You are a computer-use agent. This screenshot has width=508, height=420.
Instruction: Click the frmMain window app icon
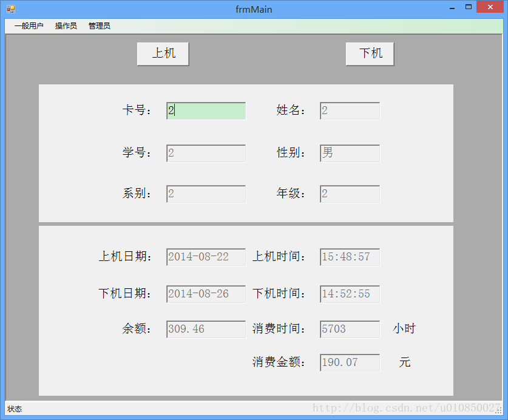11,9
